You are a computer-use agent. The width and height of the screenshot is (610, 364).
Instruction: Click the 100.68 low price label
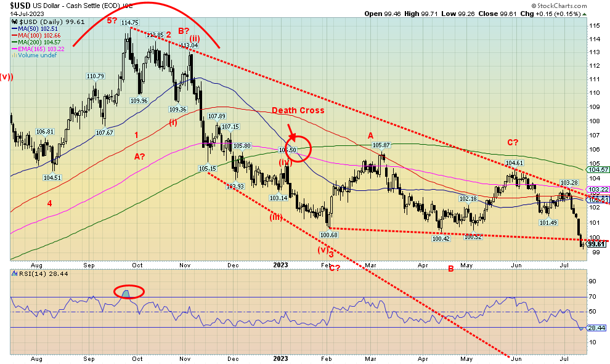(x=330, y=235)
